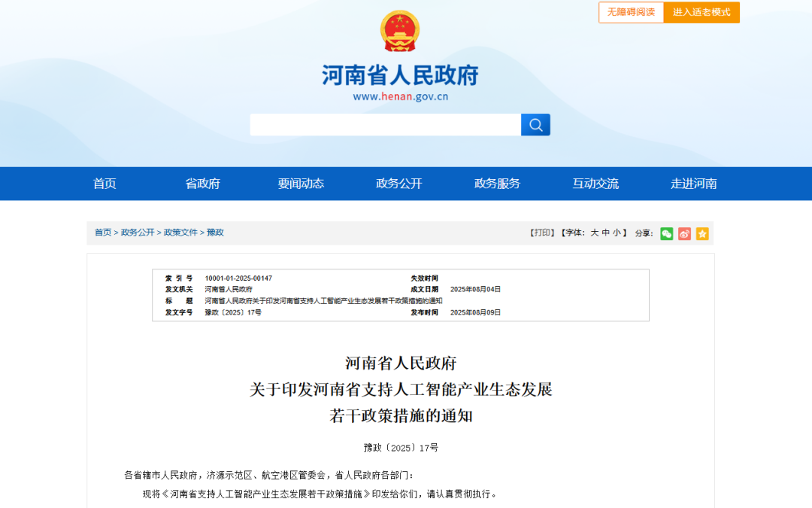The height and width of the screenshot is (508, 812).
Task: Click 政策文件 in the breadcrumb
Action: 180,233
